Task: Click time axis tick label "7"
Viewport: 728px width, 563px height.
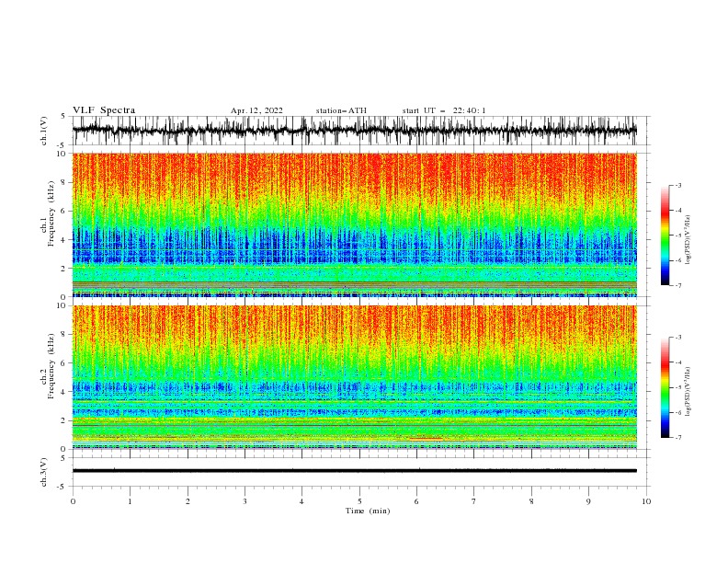Action: 474,501
